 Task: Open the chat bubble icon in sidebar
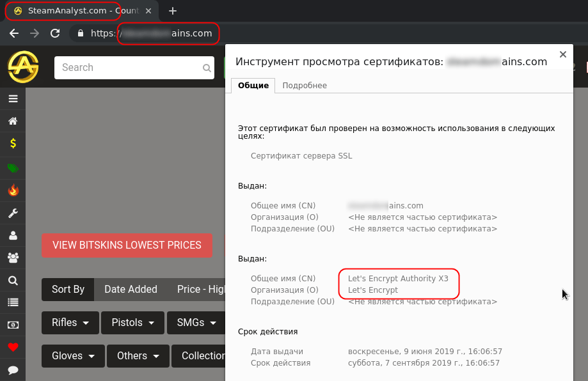[13, 370]
